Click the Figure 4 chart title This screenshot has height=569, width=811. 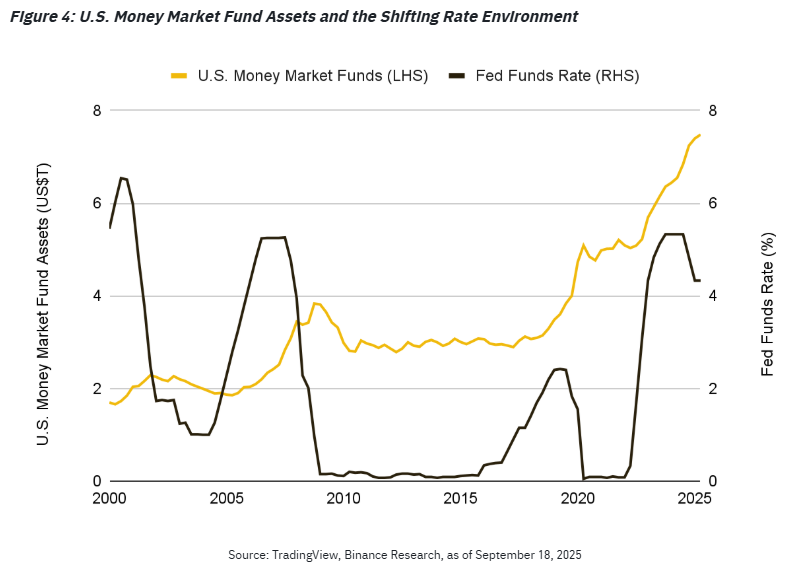coord(292,17)
